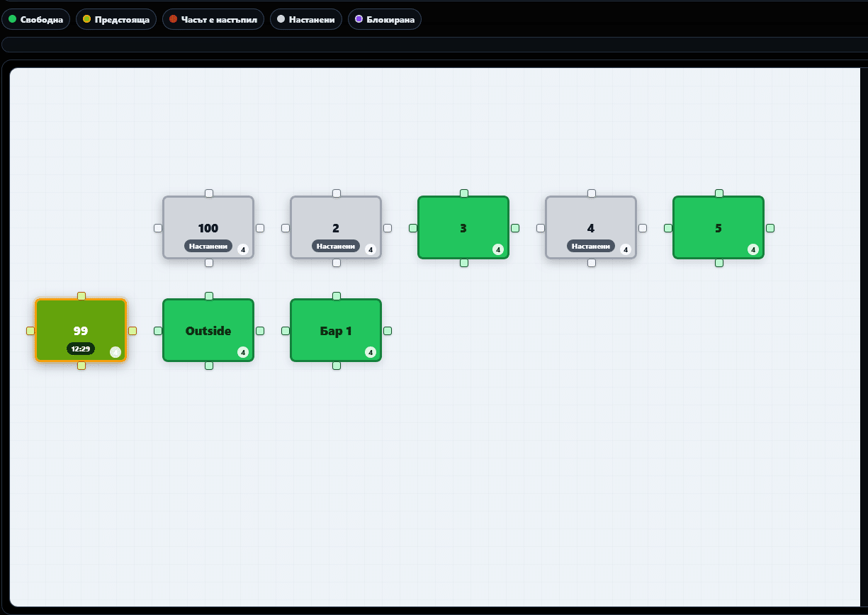
Task: Click the seat count badge on table 5
Action: 753,249
